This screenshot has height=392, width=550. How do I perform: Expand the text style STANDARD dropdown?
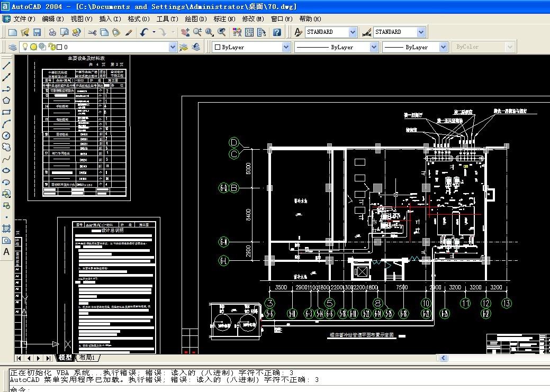coord(353,32)
